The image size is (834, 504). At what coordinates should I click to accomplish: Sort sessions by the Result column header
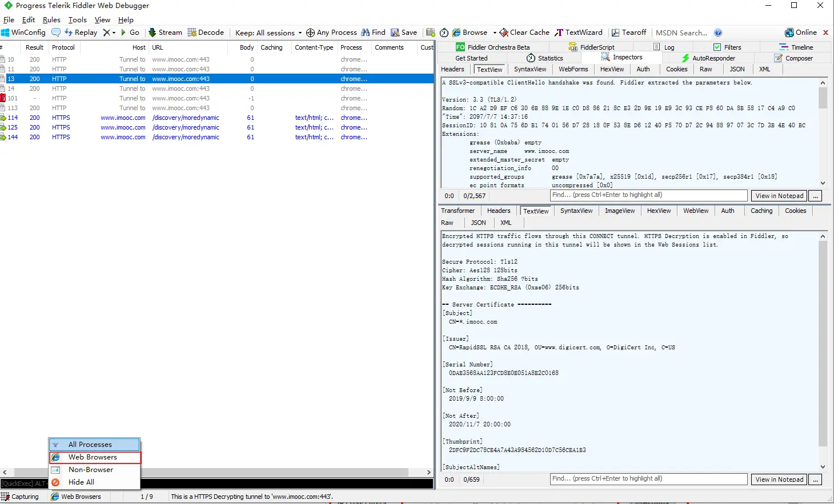pos(34,47)
